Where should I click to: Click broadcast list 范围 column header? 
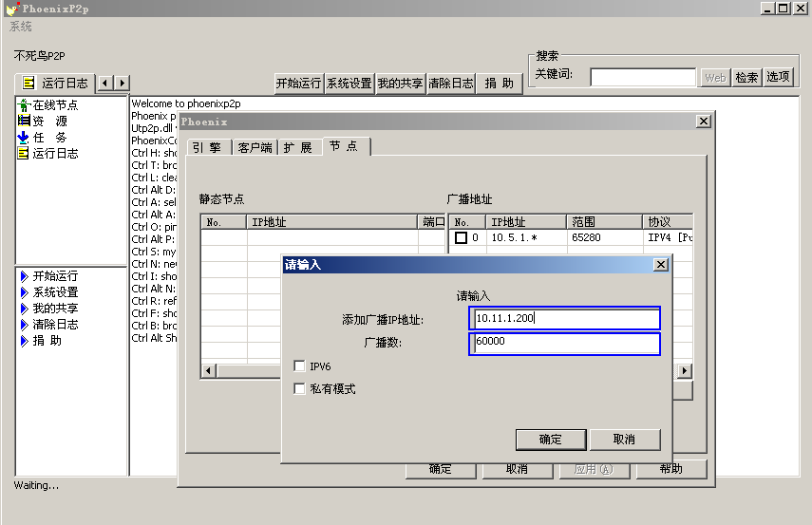click(x=604, y=222)
